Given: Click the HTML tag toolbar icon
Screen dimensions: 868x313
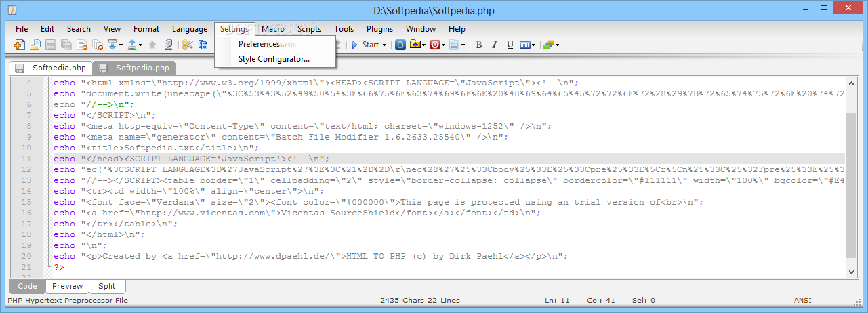Looking at the screenshot, I should (525, 45).
